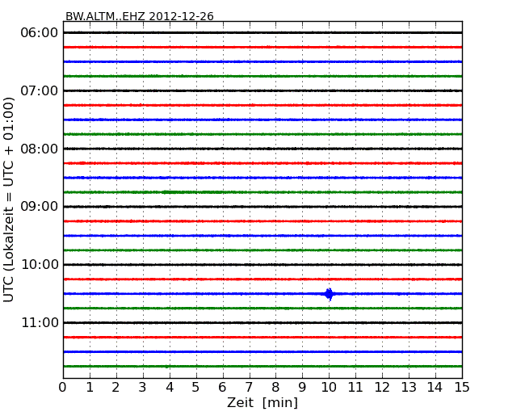
Task: Select the black seismogram trace at 08:00
Action: coord(262,149)
